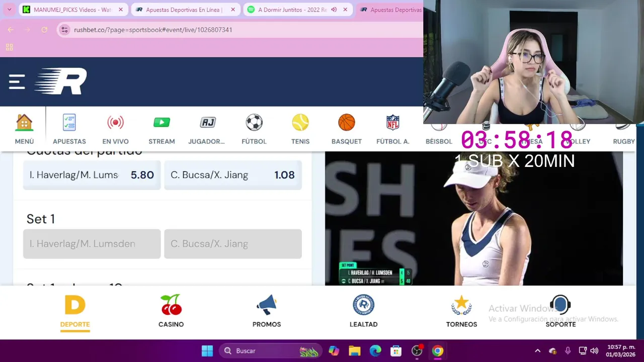The image size is (644, 362).
Task: Open APUESTAS bet slip icon
Action: click(69, 129)
